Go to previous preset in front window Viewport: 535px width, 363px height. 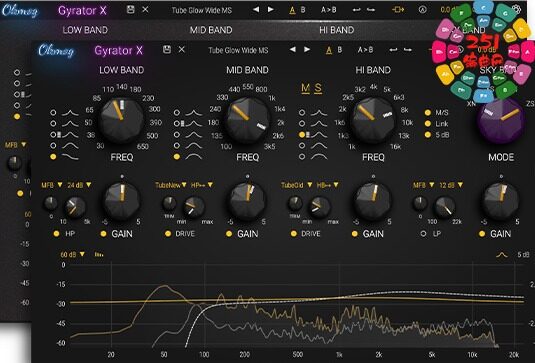292,49
